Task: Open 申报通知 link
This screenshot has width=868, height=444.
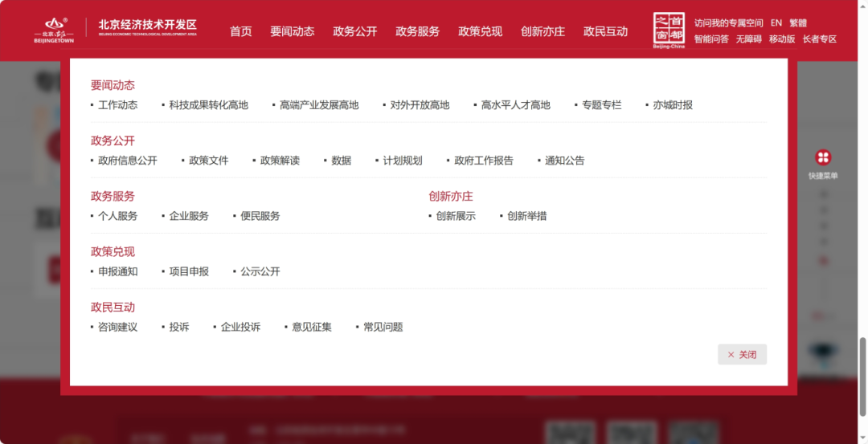Action: tap(117, 271)
